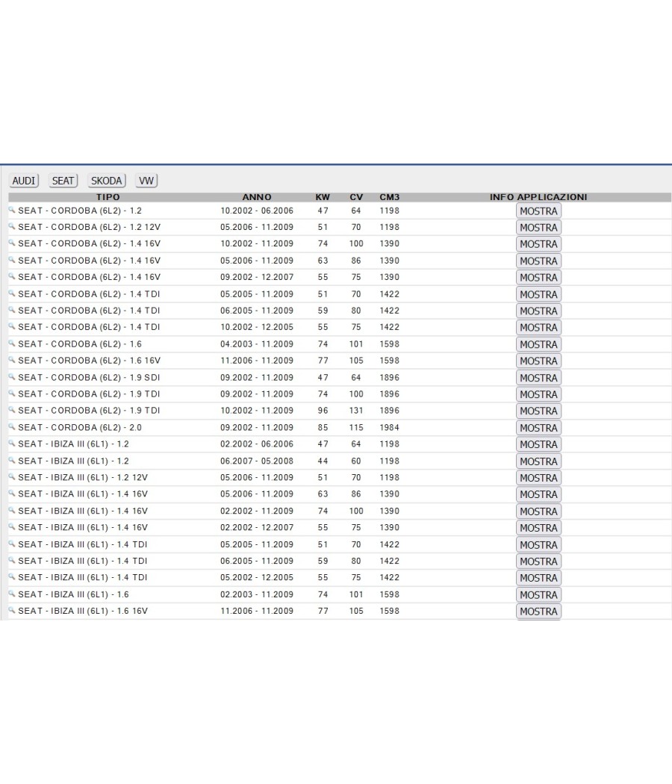Click the date range '10.2002 - 06.2006'

click(x=257, y=211)
